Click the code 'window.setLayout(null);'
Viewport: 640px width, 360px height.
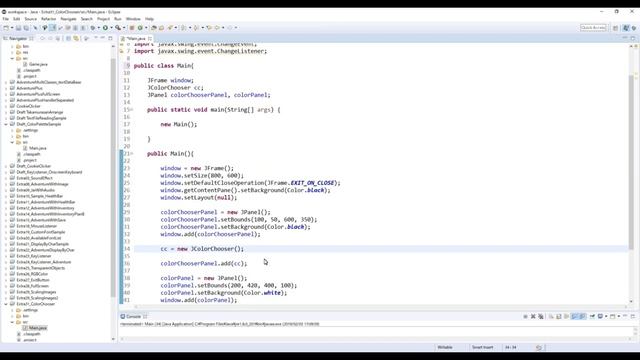coord(198,198)
